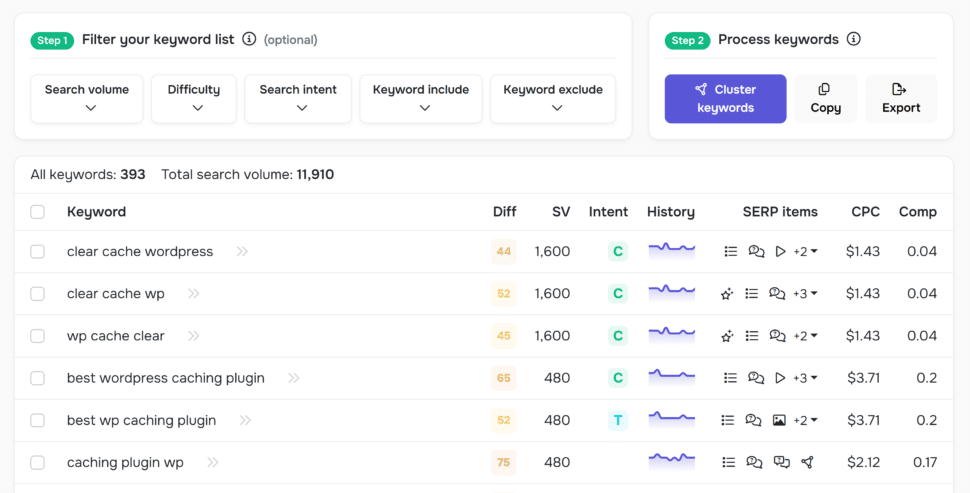
Task: Click the list SERP icon in clear cache wp row
Action: [x=752, y=293]
